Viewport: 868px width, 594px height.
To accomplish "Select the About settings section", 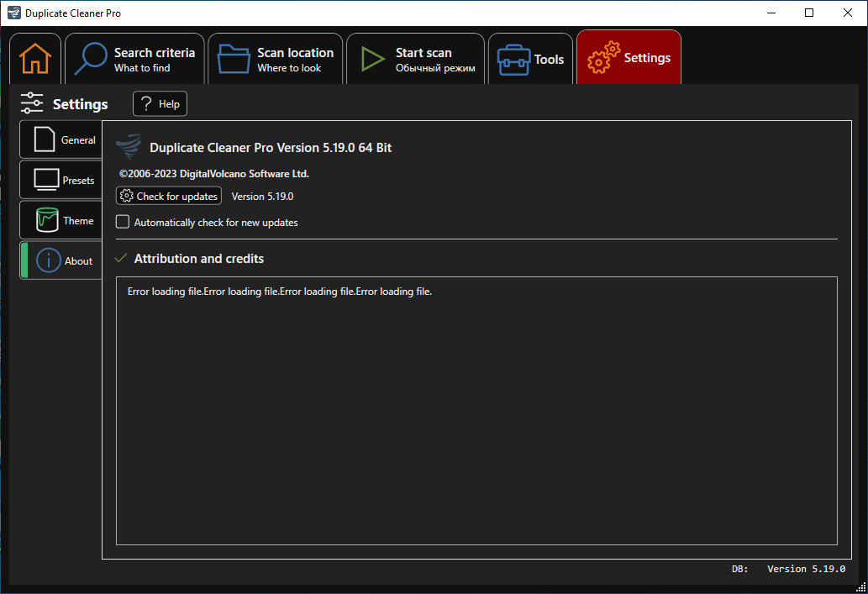I will click(61, 260).
